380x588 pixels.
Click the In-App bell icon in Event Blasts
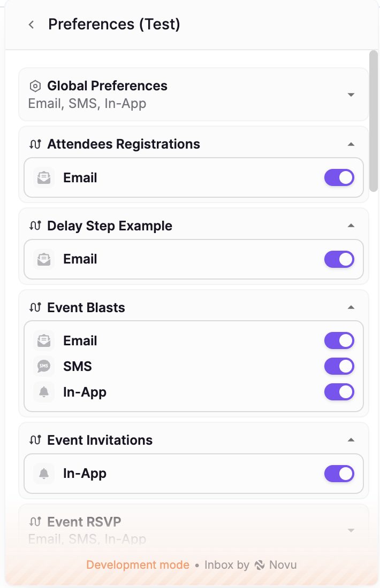pyautogui.click(x=43, y=392)
